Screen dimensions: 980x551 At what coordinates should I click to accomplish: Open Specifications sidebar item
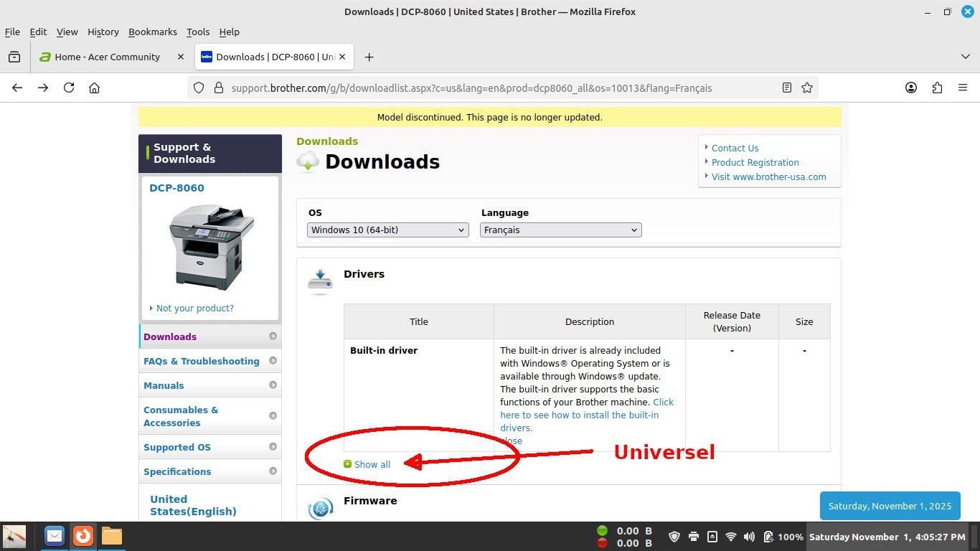coord(210,471)
